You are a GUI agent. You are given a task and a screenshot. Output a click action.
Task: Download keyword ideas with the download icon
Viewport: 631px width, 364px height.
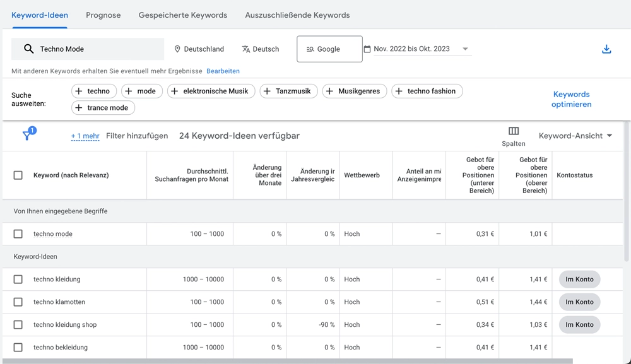pyautogui.click(x=606, y=49)
